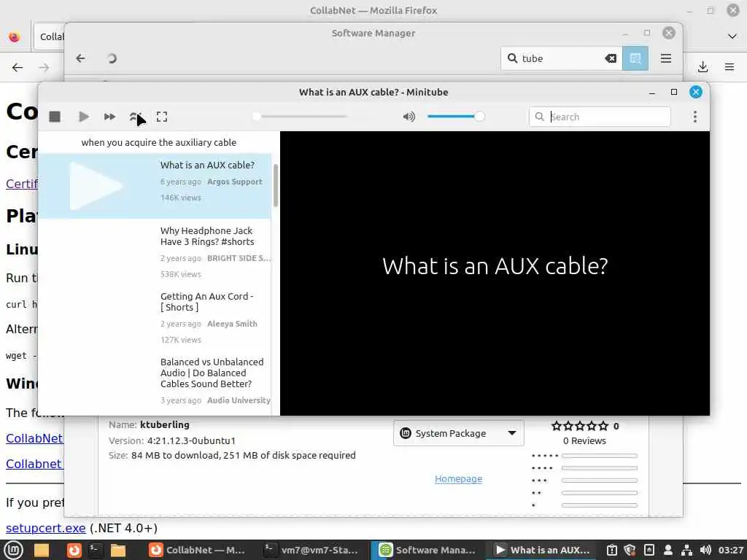Click the black video player area
Image resolution: width=747 pixels, height=560 pixels.
pyautogui.click(x=495, y=273)
